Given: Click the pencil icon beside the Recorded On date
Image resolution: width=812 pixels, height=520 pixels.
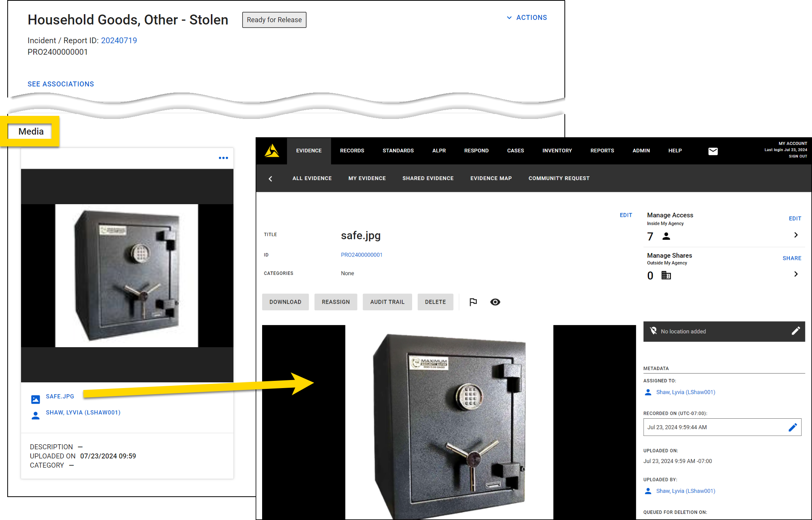Looking at the screenshot, I should coord(792,427).
